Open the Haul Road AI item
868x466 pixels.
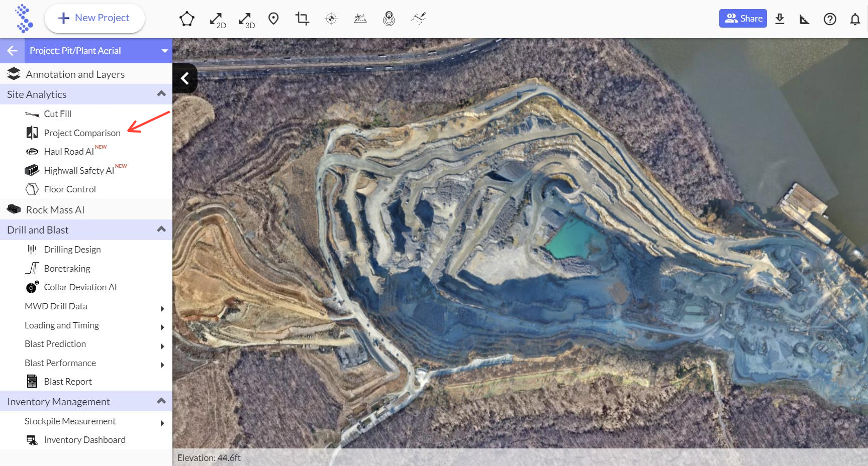pyautogui.click(x=69, y=152)
